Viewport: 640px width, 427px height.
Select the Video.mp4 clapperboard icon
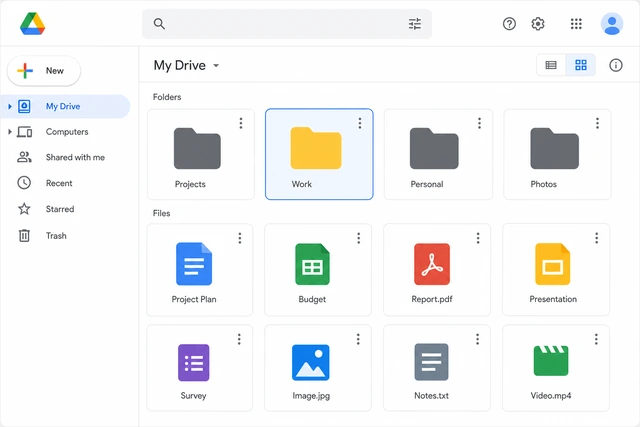pos(551,360)
